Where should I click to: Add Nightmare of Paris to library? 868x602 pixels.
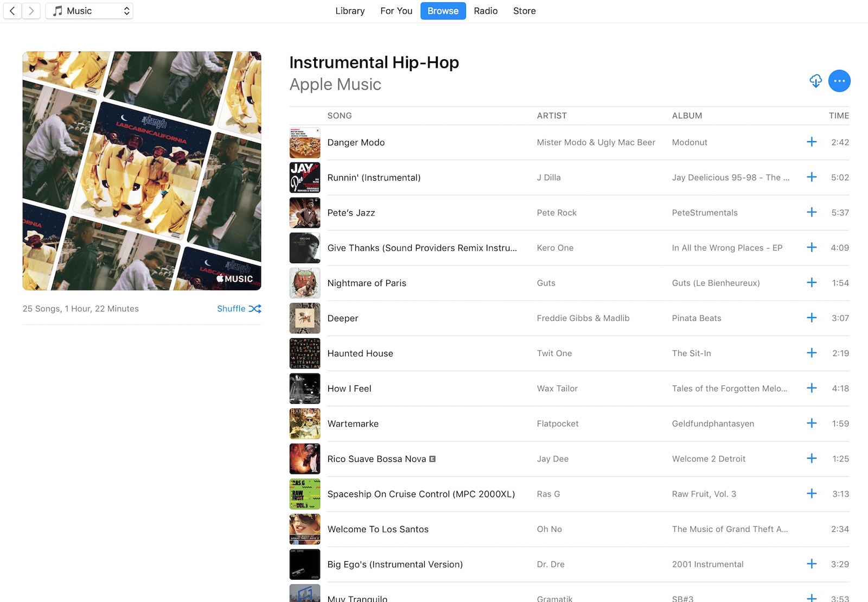812,283
